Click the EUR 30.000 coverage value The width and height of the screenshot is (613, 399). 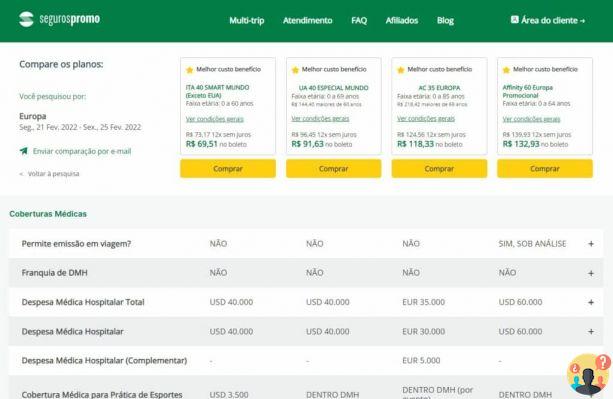[423, 331]
